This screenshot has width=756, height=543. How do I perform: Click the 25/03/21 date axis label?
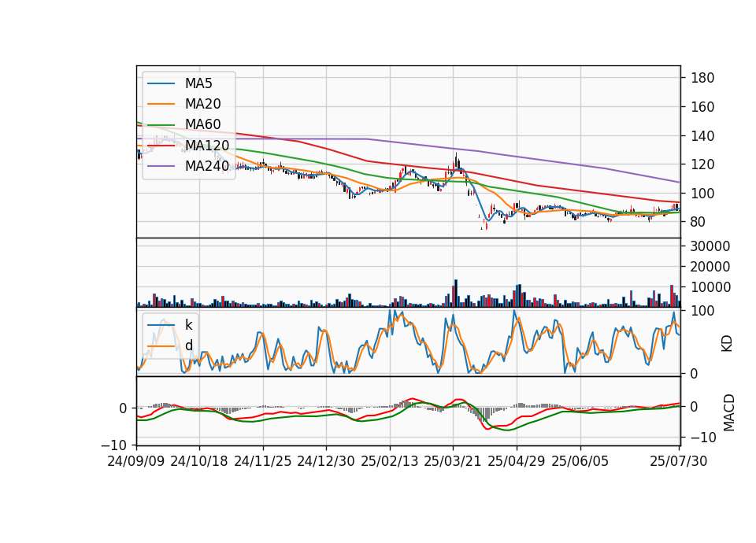453,461
